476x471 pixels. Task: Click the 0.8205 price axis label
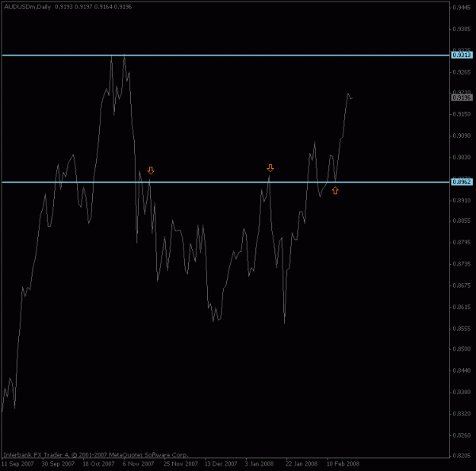point(462,455)
